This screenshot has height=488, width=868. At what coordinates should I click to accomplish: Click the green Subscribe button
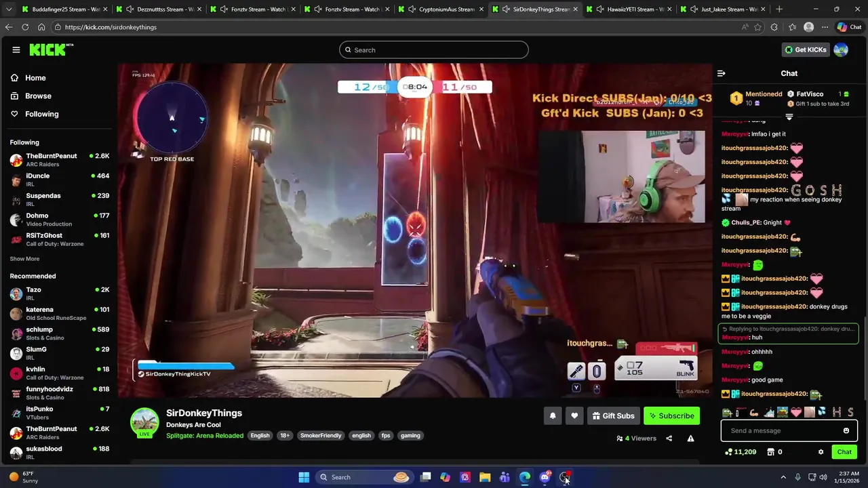coord(671,415)
